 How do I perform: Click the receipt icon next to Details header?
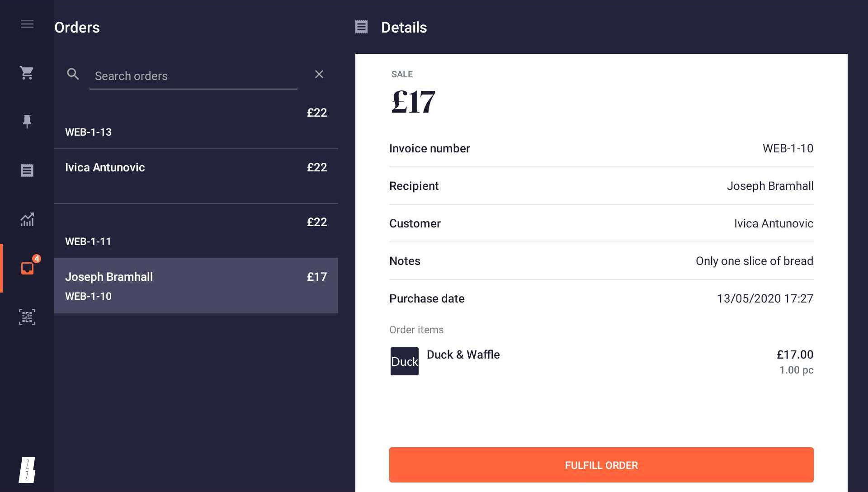[x=362, y=27]
